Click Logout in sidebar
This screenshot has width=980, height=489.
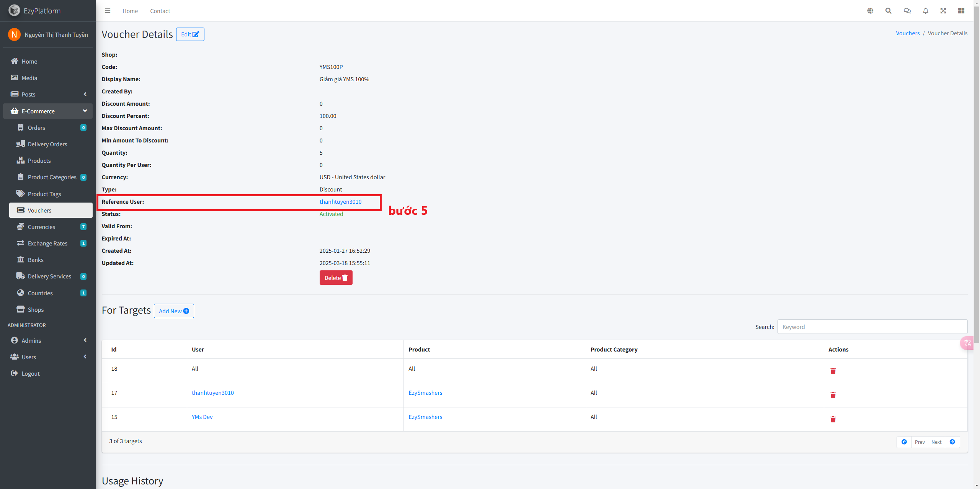48,373
